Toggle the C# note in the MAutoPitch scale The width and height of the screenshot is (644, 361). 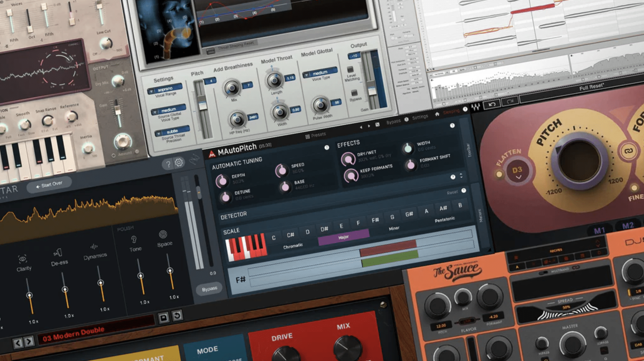[290, 235]
